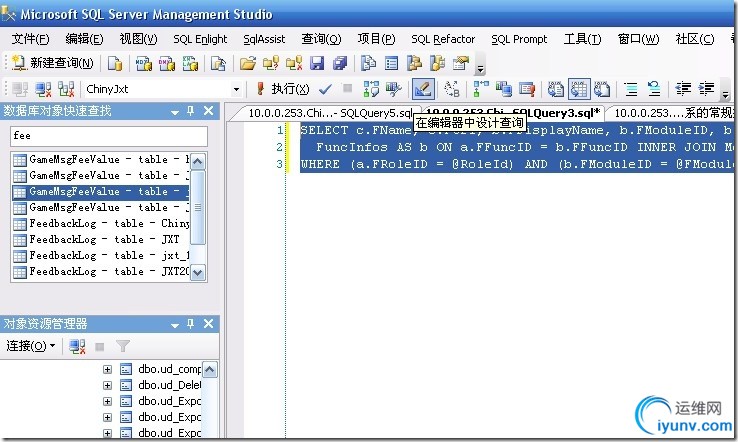The width and height of the screenshot is (738, 442).
Task: Specify values for template parameters icon
Action: (452, 89)
